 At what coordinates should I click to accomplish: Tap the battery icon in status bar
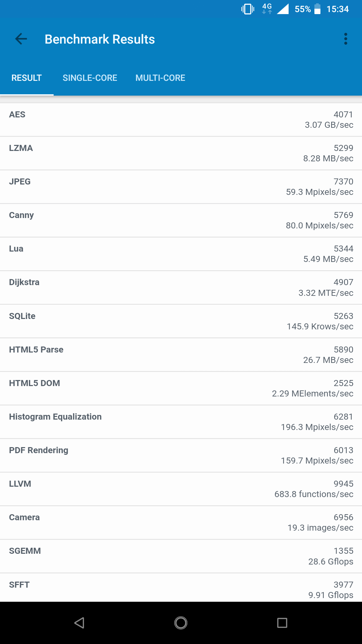click(x=317, y=9)
